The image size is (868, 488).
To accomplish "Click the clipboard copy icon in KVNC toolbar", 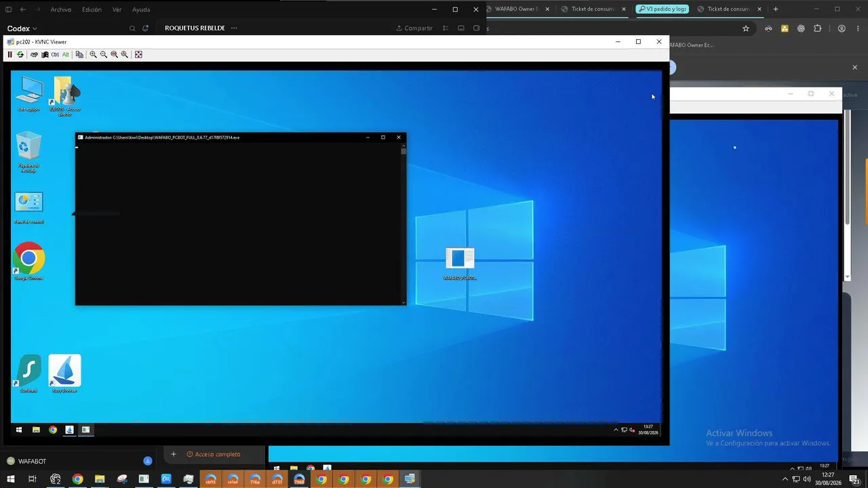I will pyautogui.click(x=79, y=54).
